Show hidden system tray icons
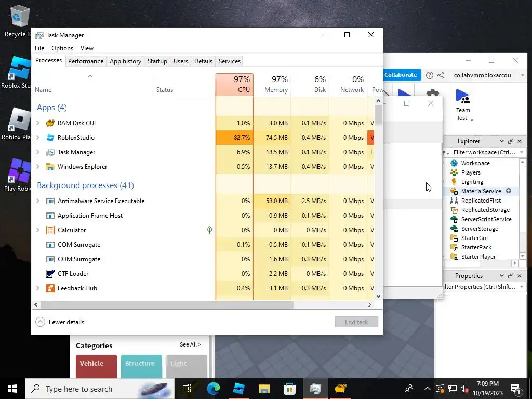The image size is (532, 399). pyautogui.click(x=428, y=389)
